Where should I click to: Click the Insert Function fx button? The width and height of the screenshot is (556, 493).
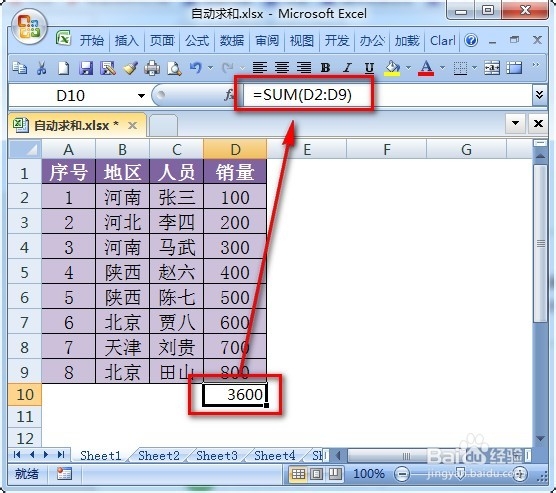[x=229, y=95]
